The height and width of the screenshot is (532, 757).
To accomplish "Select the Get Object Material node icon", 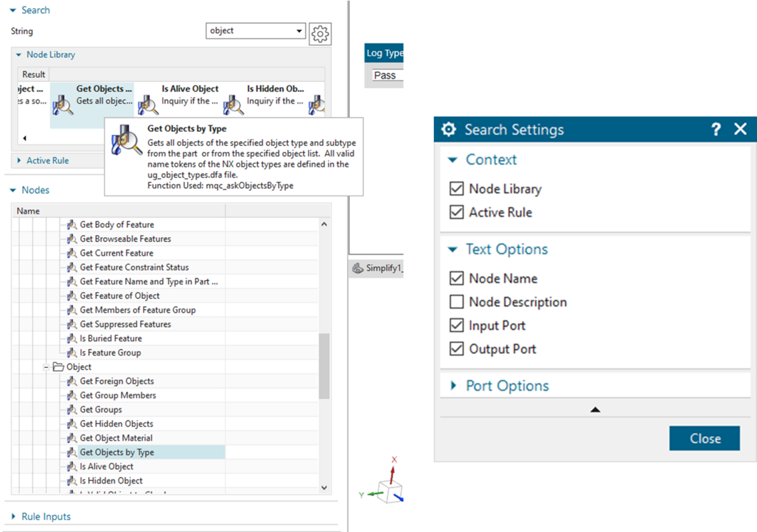I will pyautogui.click(x=71, y=438).
